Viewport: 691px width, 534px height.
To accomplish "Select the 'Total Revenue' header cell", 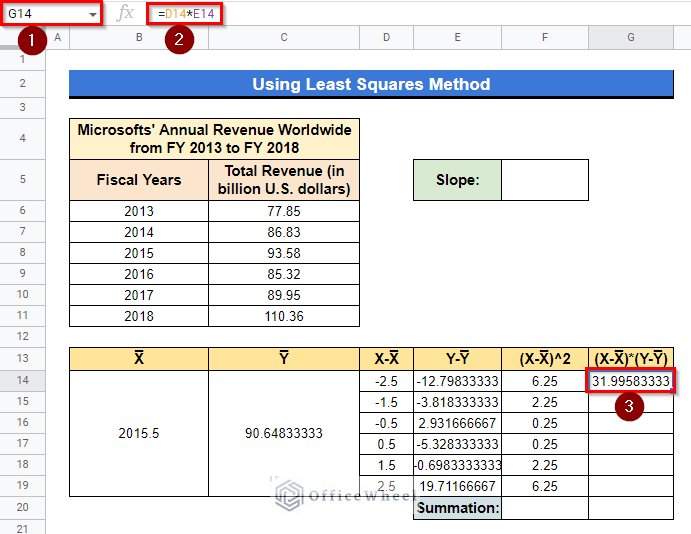I will click(284, 180).
